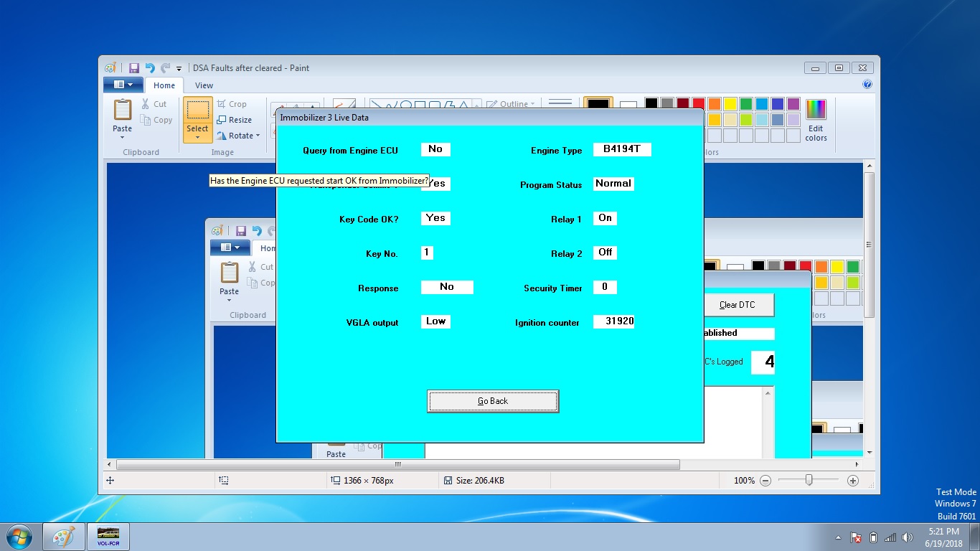Open the Paint file menu button
Image resolution: width=980 pixels, height=551 pixels.
pos(123,85)
